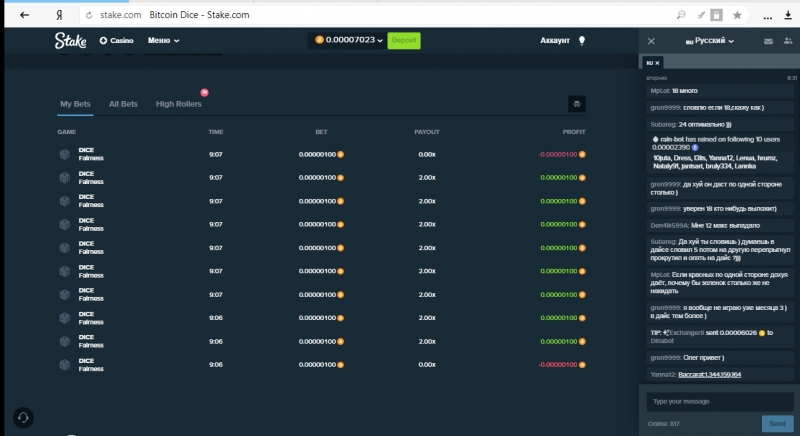The height and width of the screenshot is (436, 800).
Task: Click the GAME column header
Action: [66, 132]
